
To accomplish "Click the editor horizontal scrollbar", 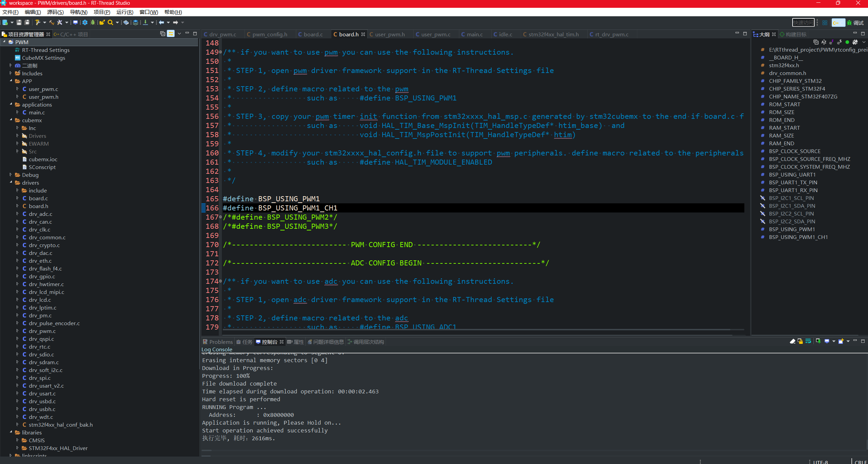I will 476,330.
